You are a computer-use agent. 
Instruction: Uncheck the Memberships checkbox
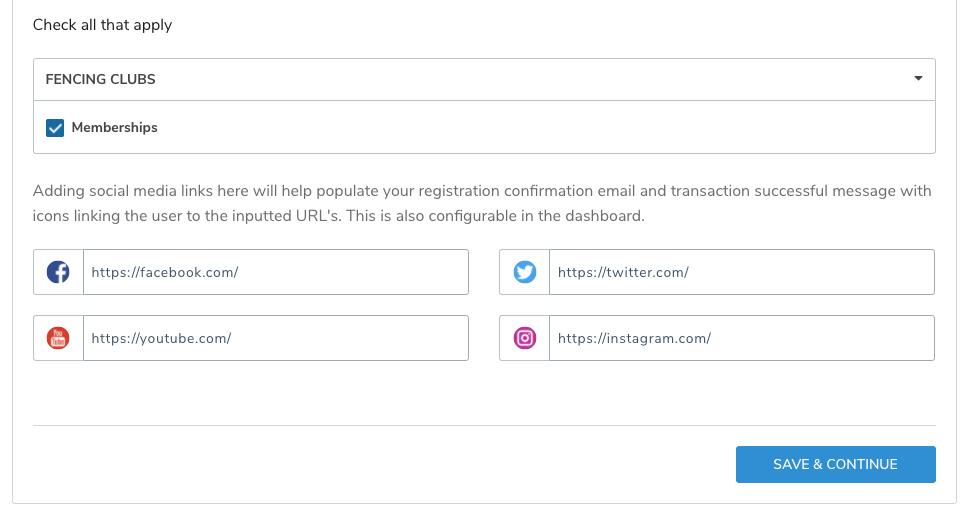point(55,128)
